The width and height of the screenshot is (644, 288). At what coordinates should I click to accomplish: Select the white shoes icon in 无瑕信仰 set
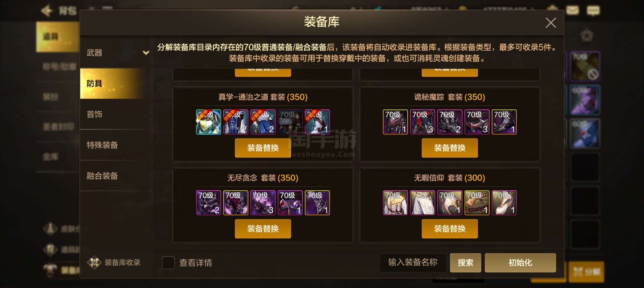pos(504,203)
